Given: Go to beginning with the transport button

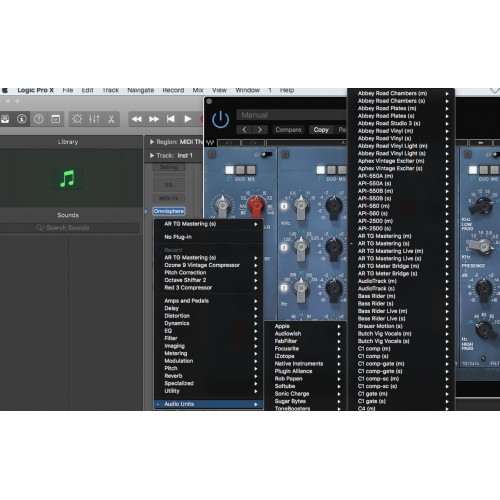Looking at the screenshot, I should (x=171, y=119).
